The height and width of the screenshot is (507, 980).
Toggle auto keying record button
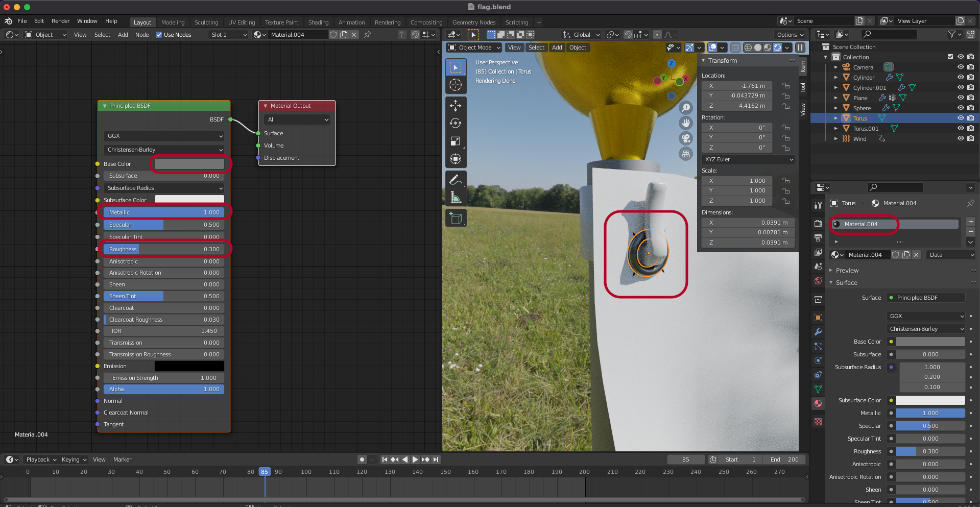pos(362,460)
